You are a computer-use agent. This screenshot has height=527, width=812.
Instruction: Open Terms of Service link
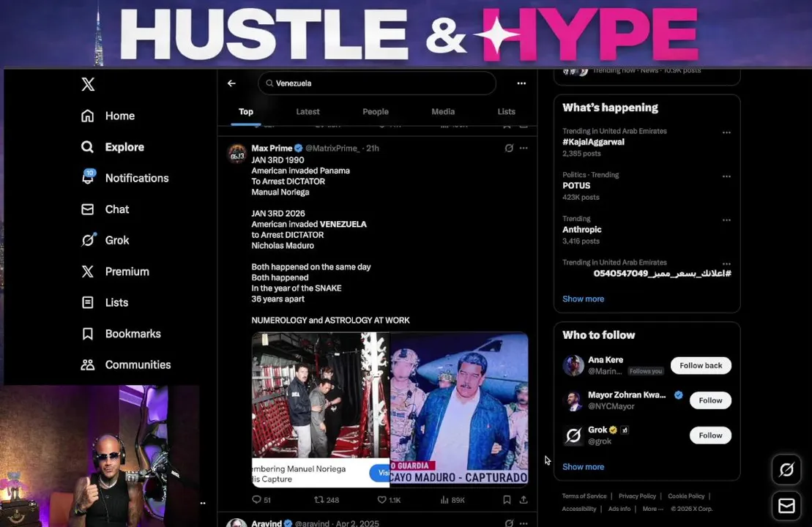[584, 496]
